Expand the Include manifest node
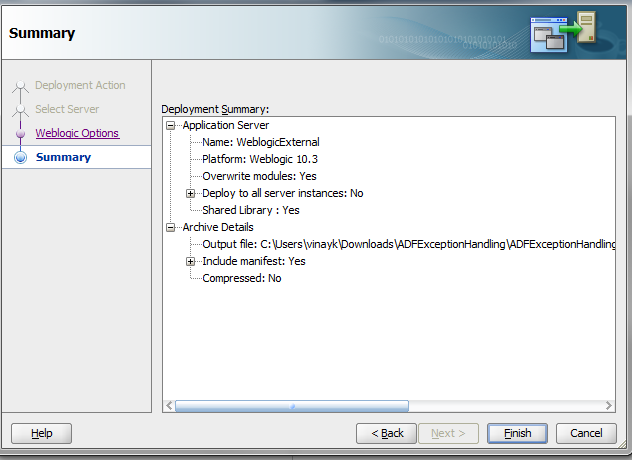 (190, 261)
